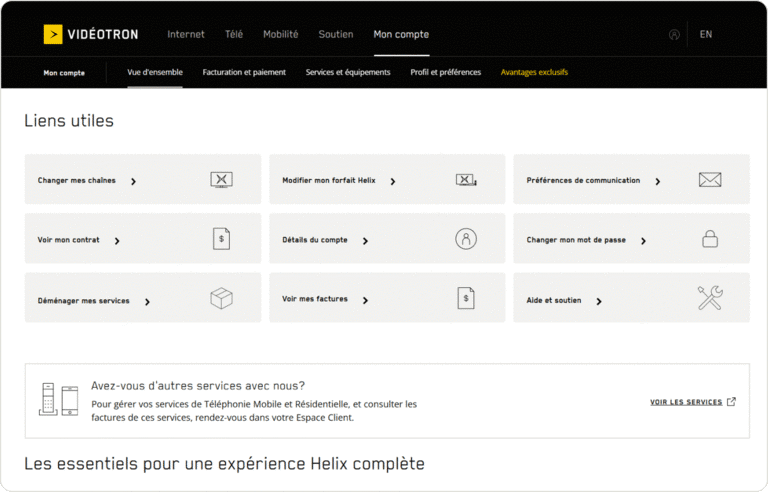
Task: Open the user profile icon in header
Action: pyautogui.click(x=674, y=35)
